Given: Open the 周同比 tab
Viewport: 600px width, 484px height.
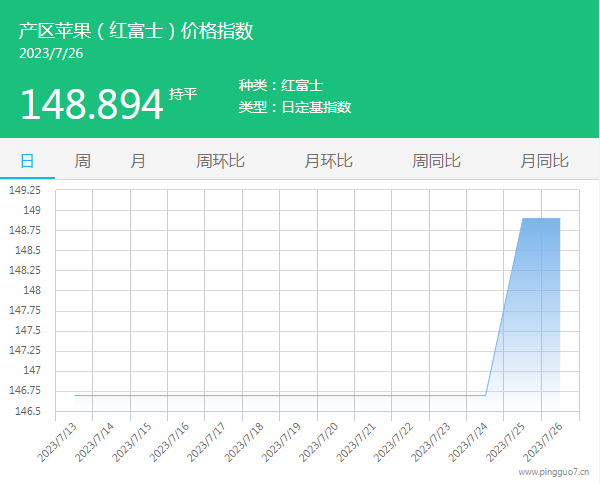Looking at the screenshot, I should [436, 161].
